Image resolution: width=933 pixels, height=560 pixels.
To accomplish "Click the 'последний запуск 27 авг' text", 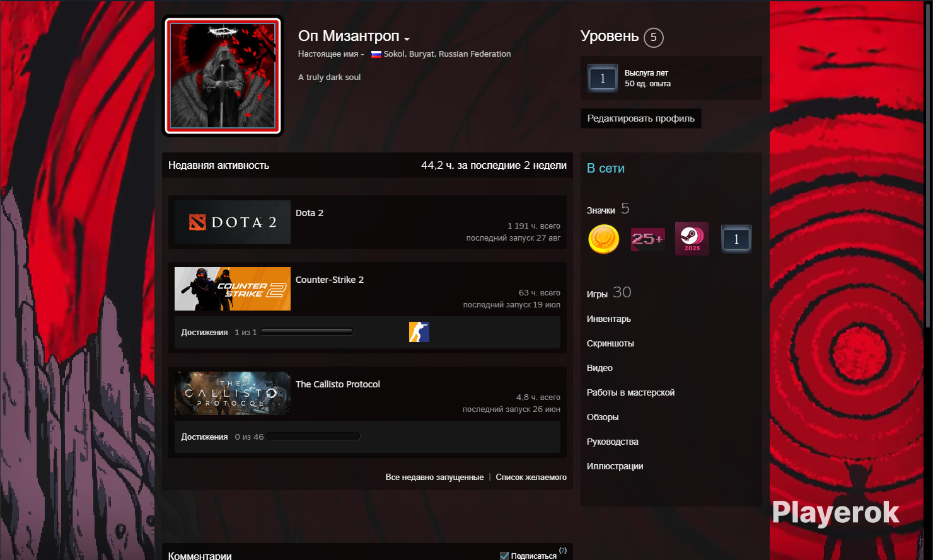I will coord(513,237).
